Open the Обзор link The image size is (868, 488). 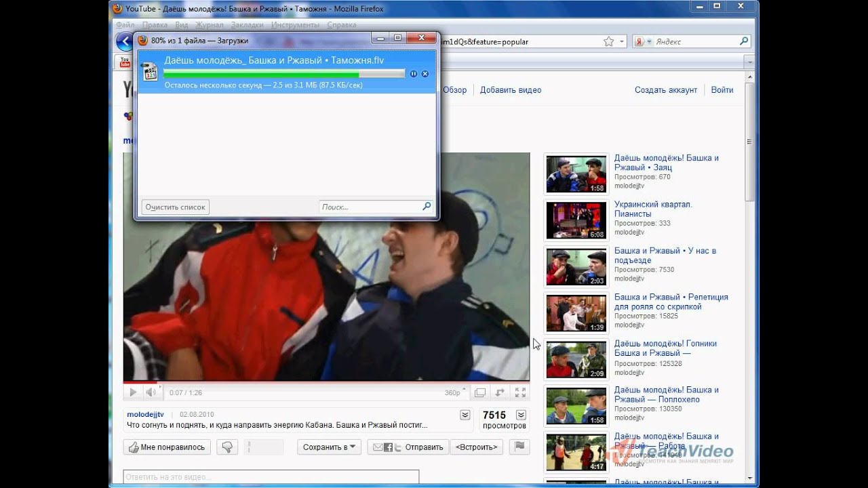455,89
